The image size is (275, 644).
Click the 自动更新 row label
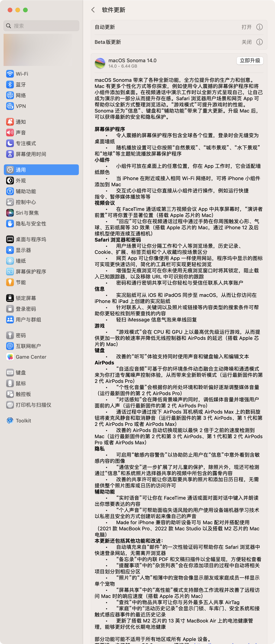[x=105, y=27]
